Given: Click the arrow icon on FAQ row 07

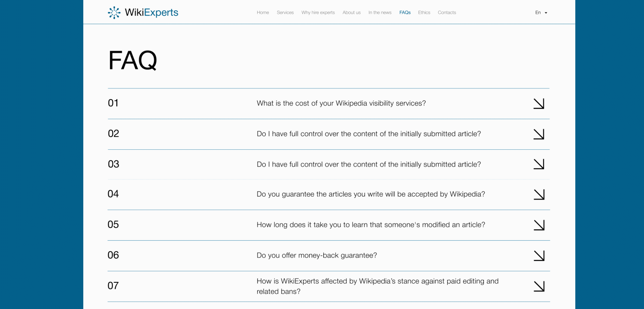Looking at the screenshot, I should 539,286.
